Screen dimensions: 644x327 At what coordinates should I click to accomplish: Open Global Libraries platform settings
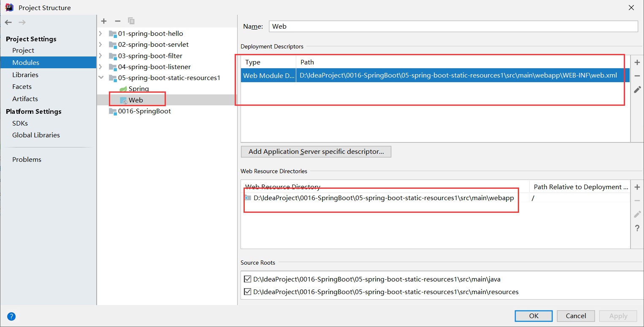click(36, 135)
